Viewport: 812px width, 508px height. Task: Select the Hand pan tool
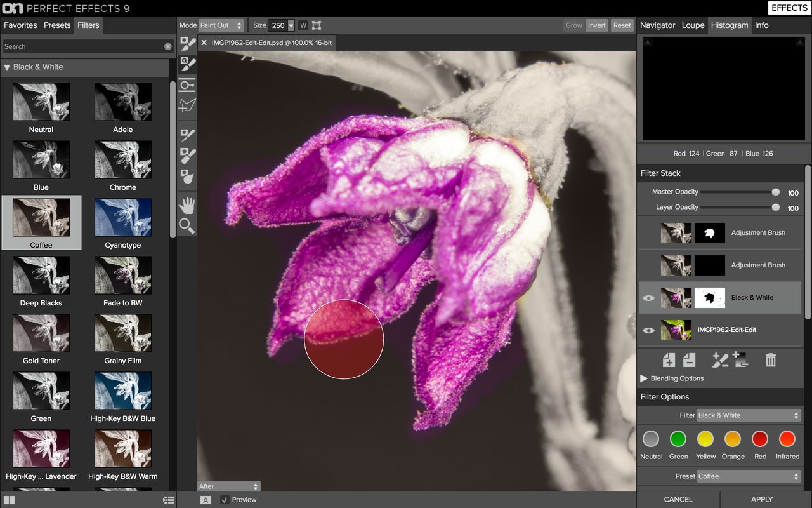tap(187, 205)
